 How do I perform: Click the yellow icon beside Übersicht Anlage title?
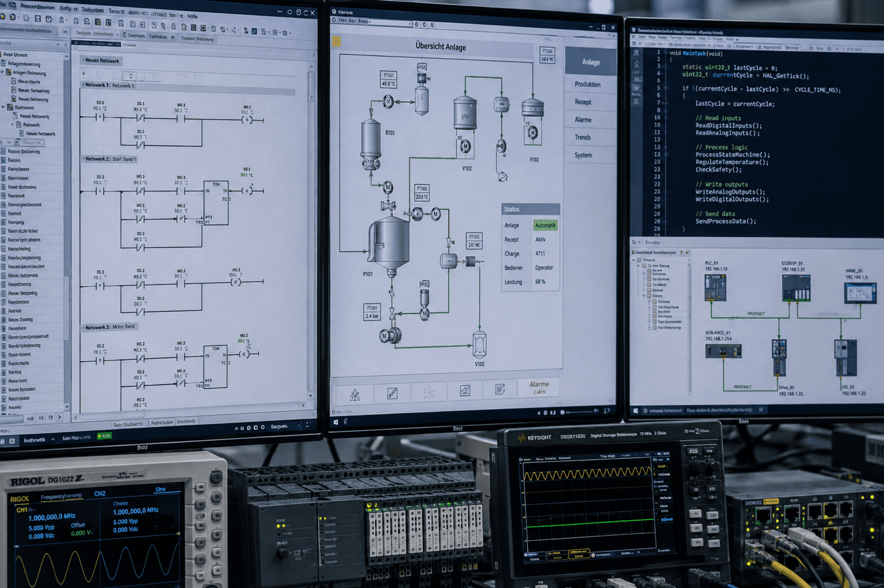336,41
